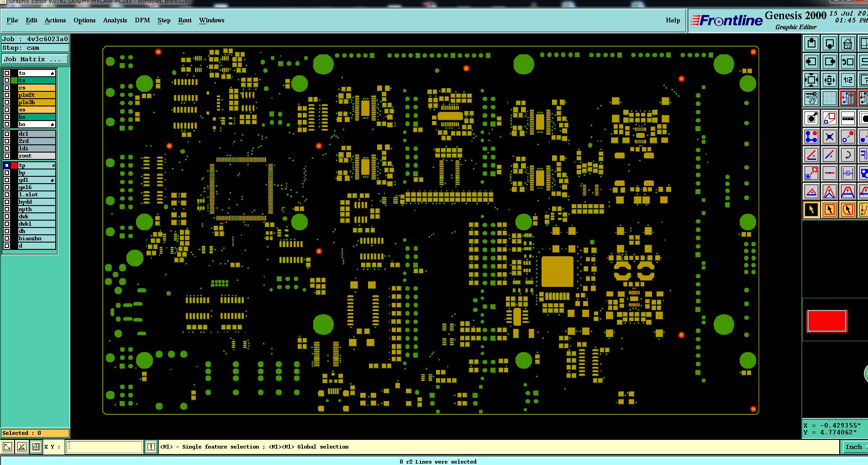Click the Job Matrix button

point(35,59)
